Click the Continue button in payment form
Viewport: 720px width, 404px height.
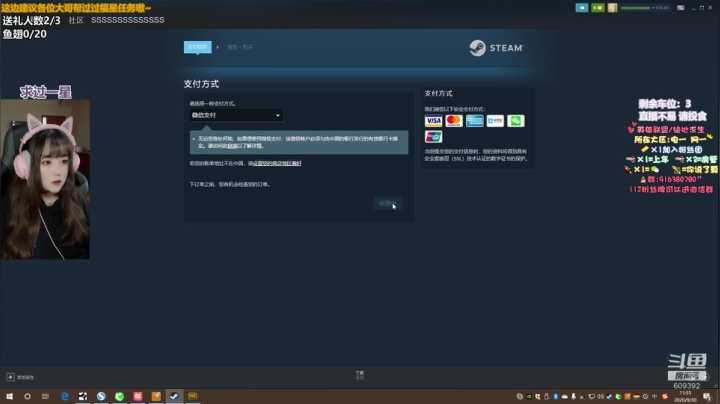(388, 203)
